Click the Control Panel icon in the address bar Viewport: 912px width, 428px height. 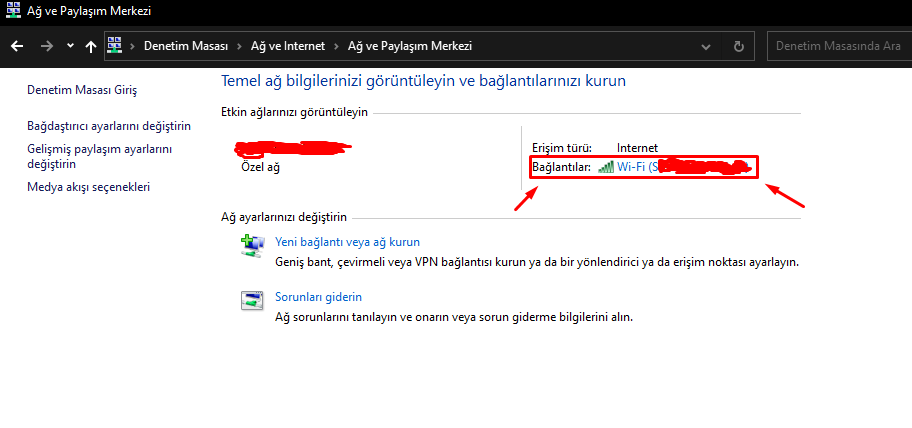click(x=115, y=46)
